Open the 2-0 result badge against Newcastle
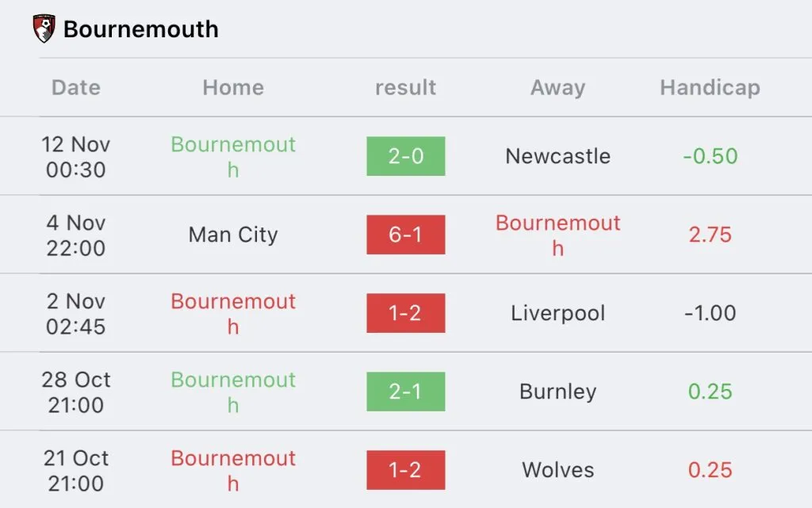The image size is (812, 508). coord(405,156)
